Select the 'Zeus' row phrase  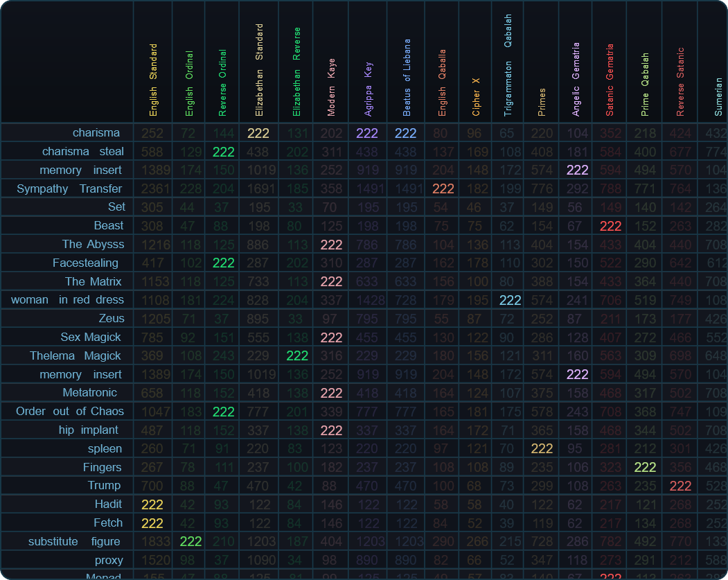[112, 318]
